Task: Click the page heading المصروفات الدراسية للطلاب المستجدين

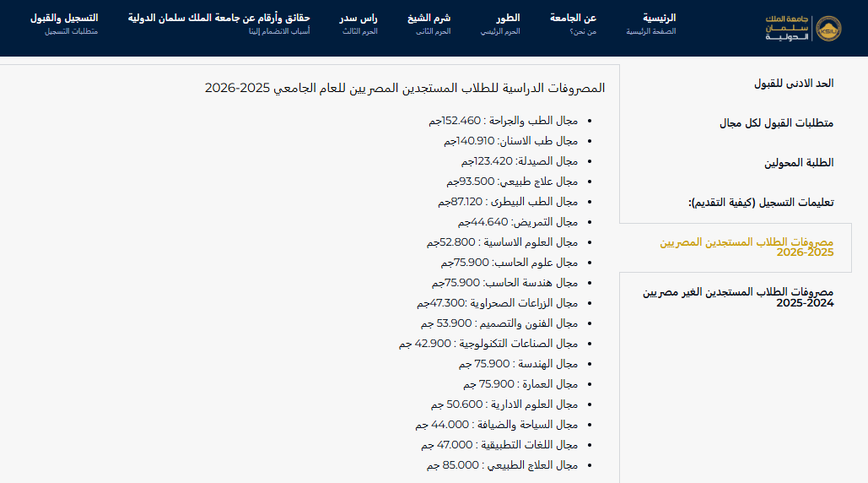Action: tap(405, 88)
